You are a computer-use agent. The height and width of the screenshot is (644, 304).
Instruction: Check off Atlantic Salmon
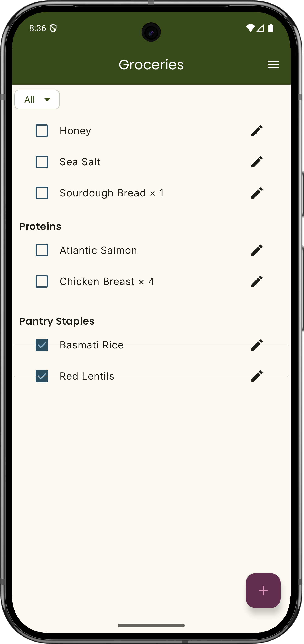pos(42,250)
